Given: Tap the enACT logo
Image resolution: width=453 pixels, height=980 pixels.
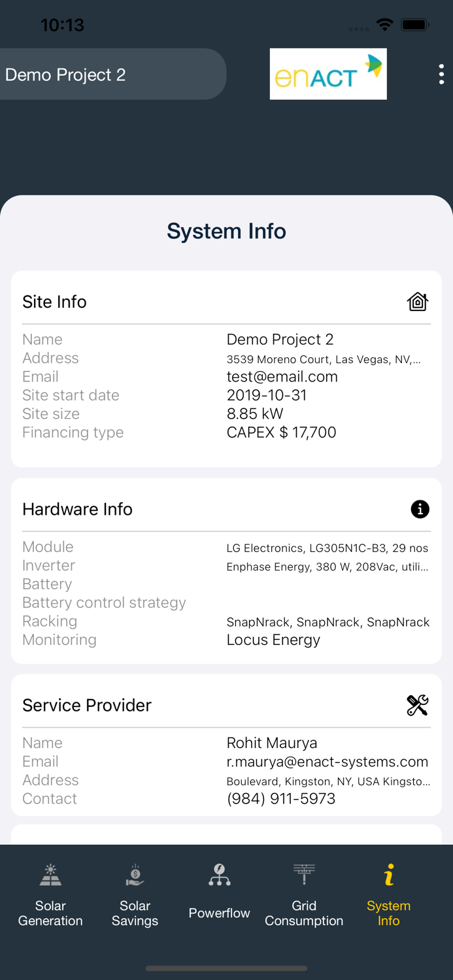Looking at the screenshot, I should click(x=328, y=74).
